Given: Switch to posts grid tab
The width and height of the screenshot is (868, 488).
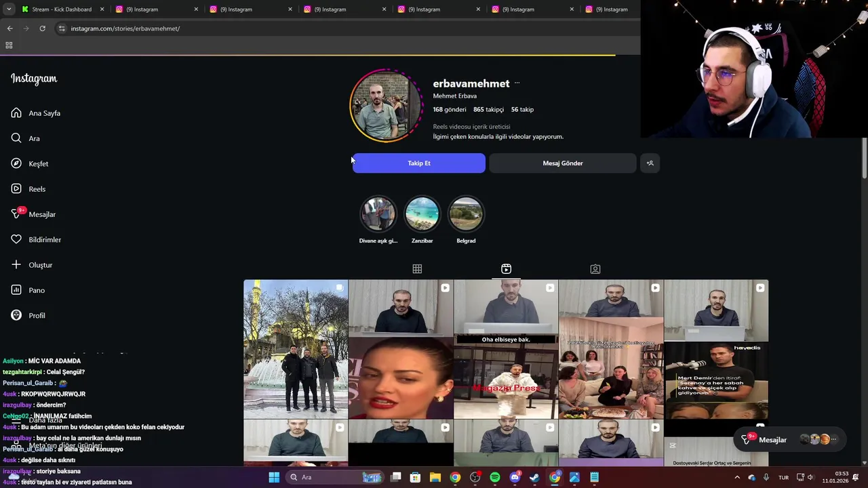Looking at the screenshot, I should click(417, 269).
